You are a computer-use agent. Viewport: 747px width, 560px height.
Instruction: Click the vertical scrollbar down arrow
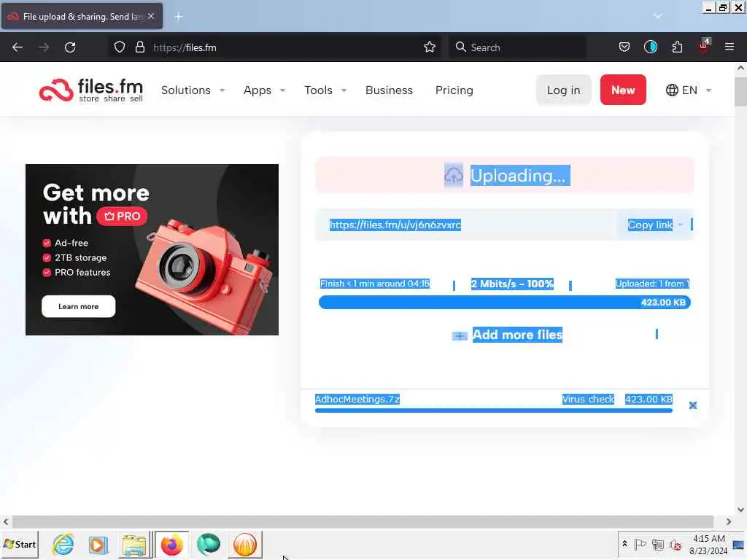(741, 509)
